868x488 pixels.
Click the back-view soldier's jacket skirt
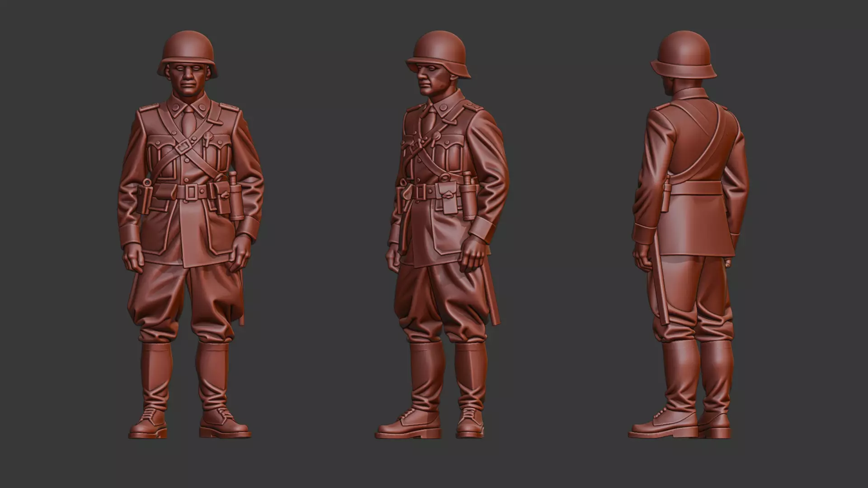[x=696, y=226]
